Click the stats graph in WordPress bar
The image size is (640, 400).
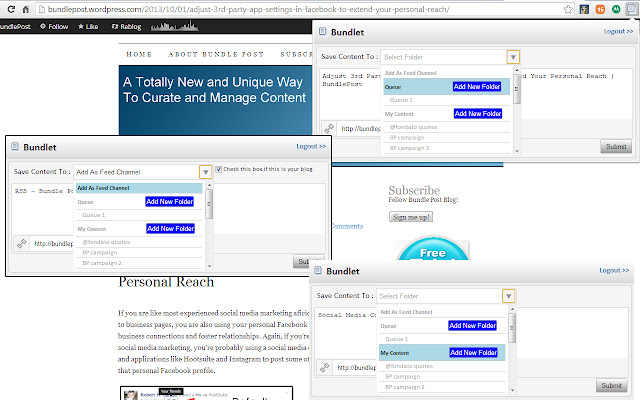click(x=175, y=27)
